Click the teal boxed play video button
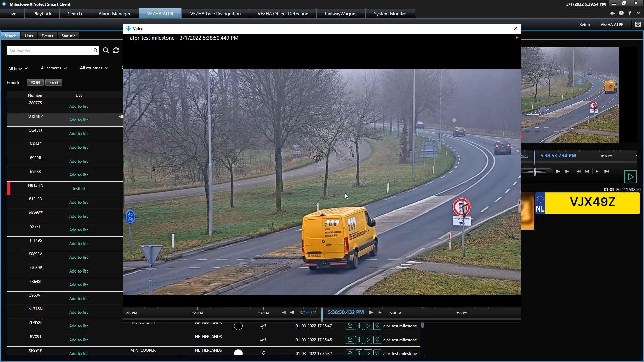The image size is (644, 362). tap(630, 177)
